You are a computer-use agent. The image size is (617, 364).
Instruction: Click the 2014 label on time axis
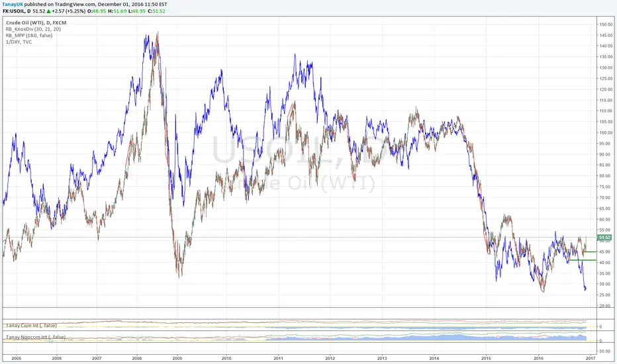pos(434,358)
